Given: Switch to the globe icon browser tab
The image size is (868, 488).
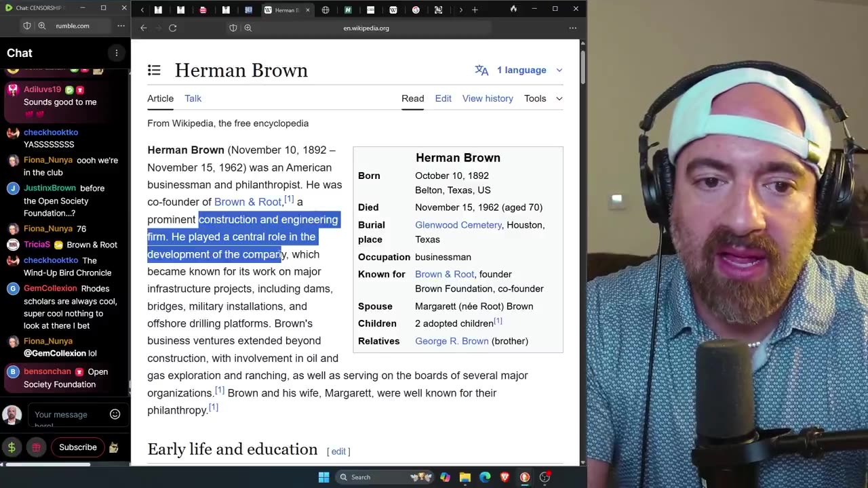Looking at the screenshot, I should [x=325, y=10].
